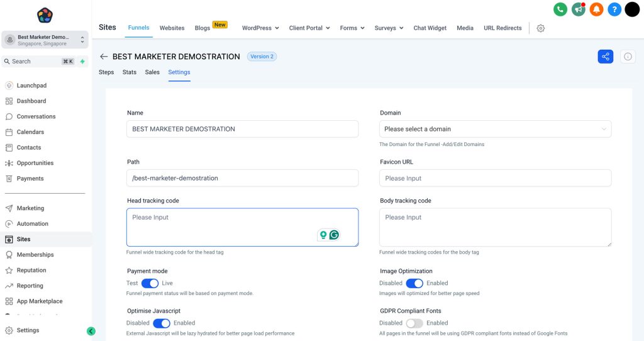Open the Chat Widget tab

(x=430, y=28)
